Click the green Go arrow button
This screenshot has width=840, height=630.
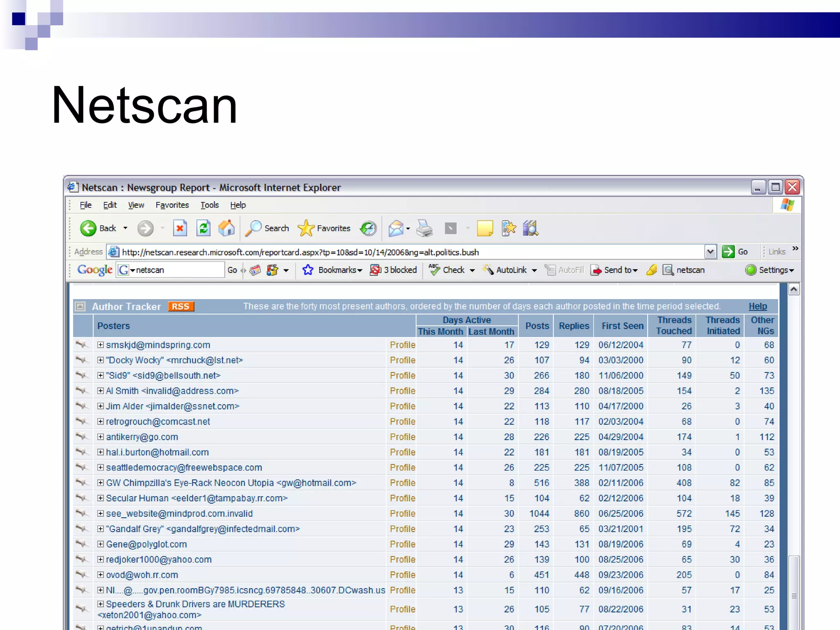728,252
